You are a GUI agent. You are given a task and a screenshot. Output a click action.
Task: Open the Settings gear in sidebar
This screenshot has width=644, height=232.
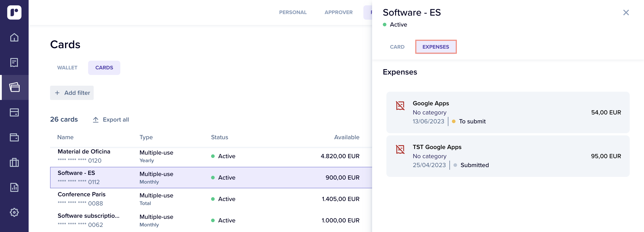14,212
